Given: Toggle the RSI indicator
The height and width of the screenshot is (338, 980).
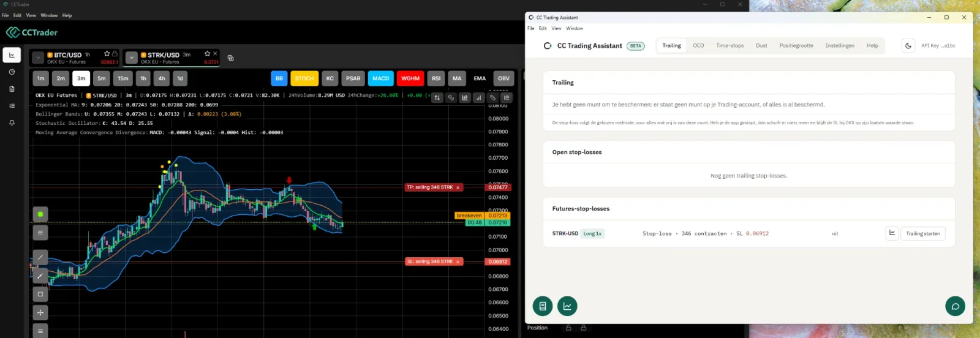Looking at the screenshot, I should [x=436, y=78].
